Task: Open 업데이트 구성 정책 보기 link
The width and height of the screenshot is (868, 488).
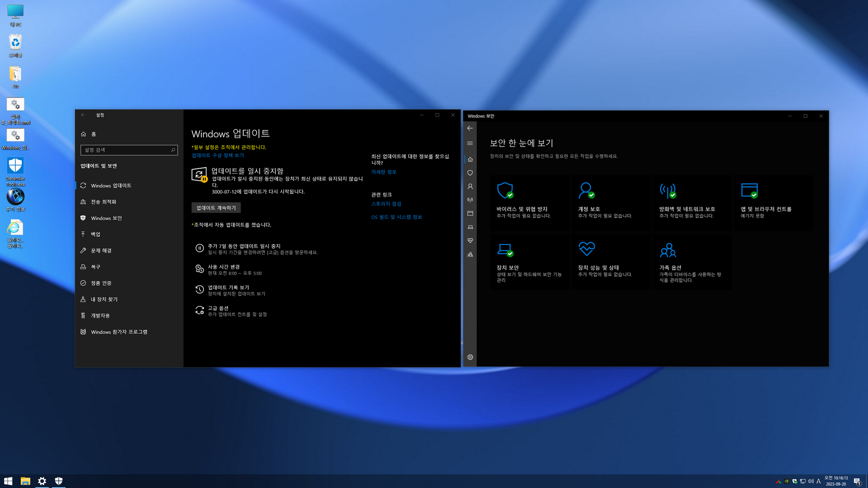Action: [x=218, y=155]
